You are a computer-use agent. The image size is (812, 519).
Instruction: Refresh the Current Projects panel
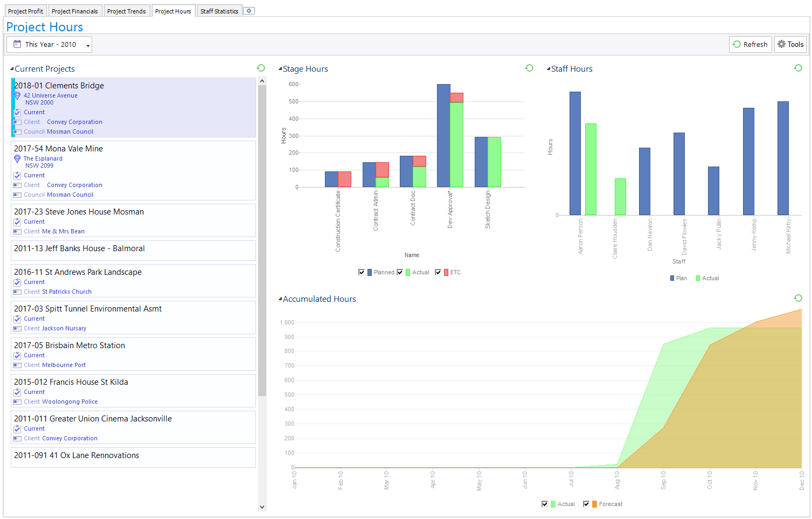[261, 68]
